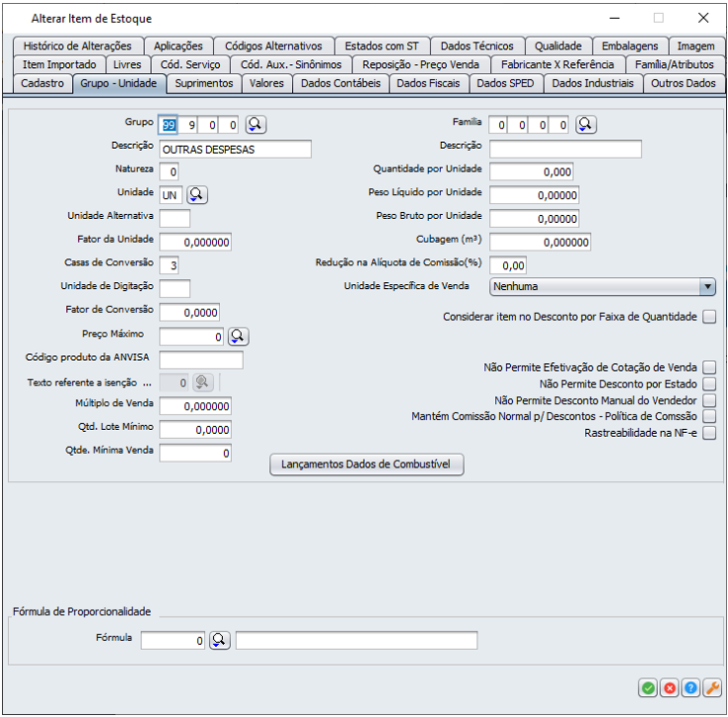Check Não Permite Desconto por Estado
Screen dimensions: 728x717
tap(709, 384)
